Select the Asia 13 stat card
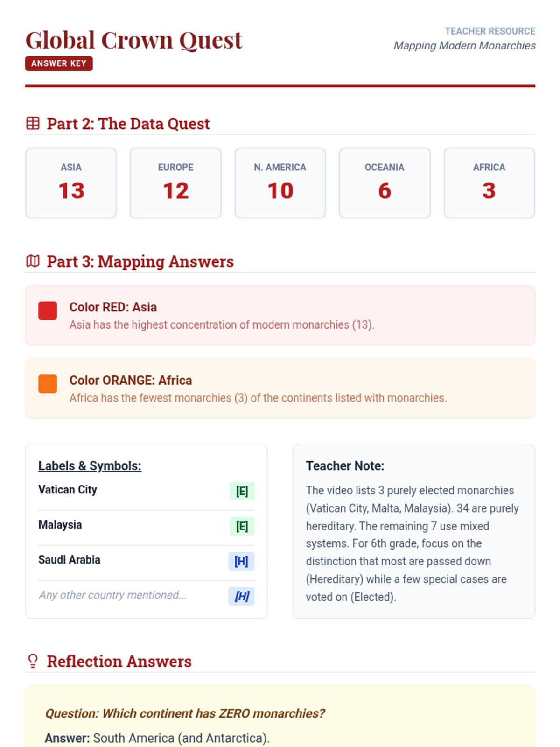 click(71, 183)
